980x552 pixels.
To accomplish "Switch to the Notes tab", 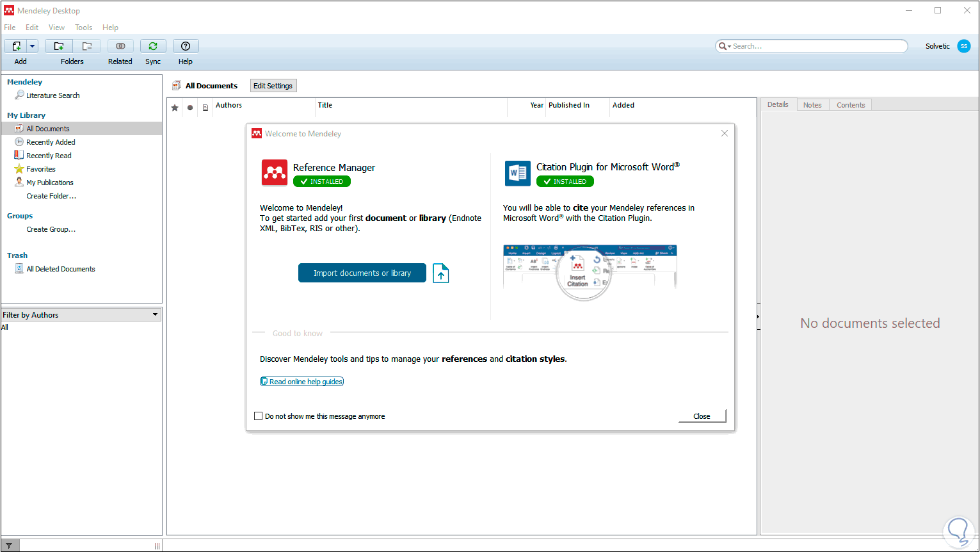I will [812, 105].
